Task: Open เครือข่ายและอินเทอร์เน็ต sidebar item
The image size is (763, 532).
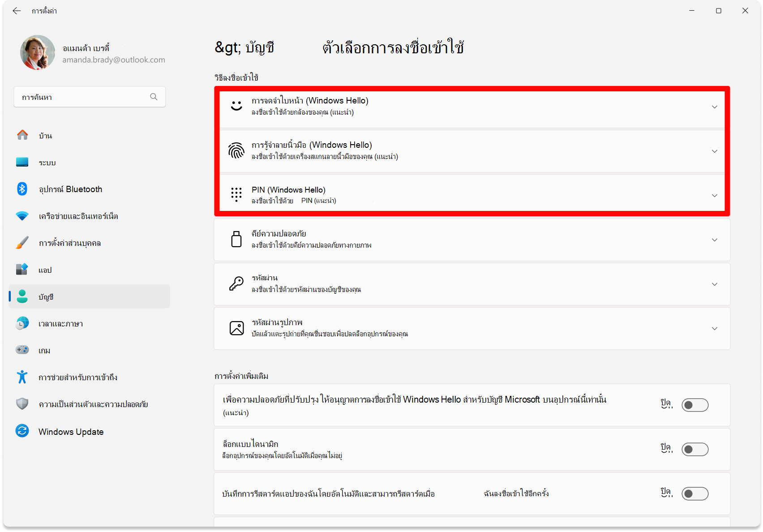Action: point(90,216)
